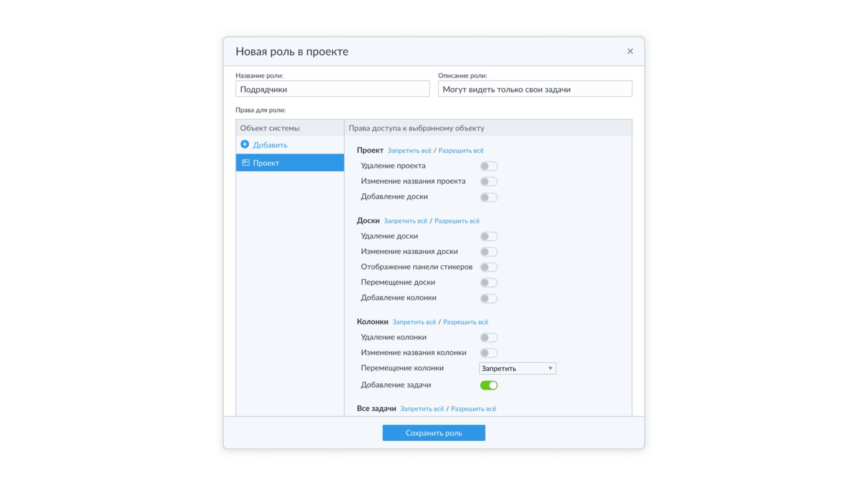Toggle the Удаление доски switch
868x487 pixels.
(488, 237)
